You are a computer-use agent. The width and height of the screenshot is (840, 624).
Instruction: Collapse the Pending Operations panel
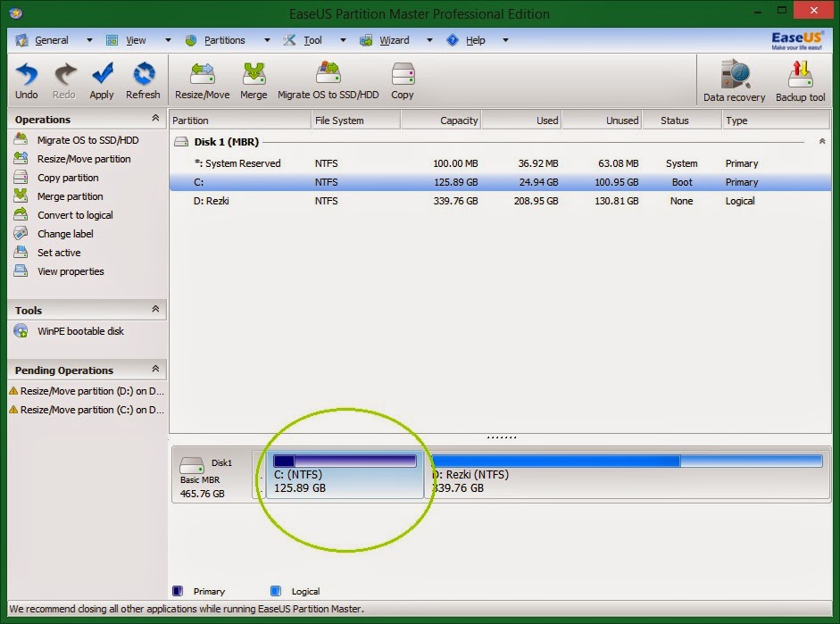(155, 369)
